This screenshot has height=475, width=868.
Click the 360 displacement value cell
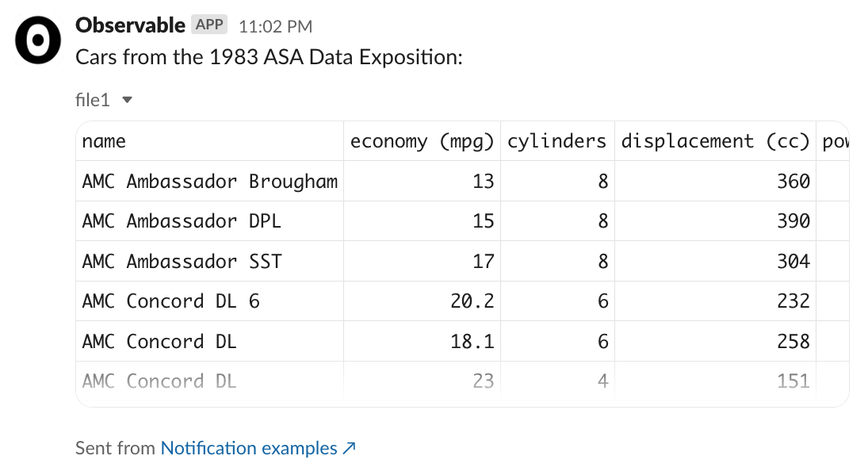793,182
